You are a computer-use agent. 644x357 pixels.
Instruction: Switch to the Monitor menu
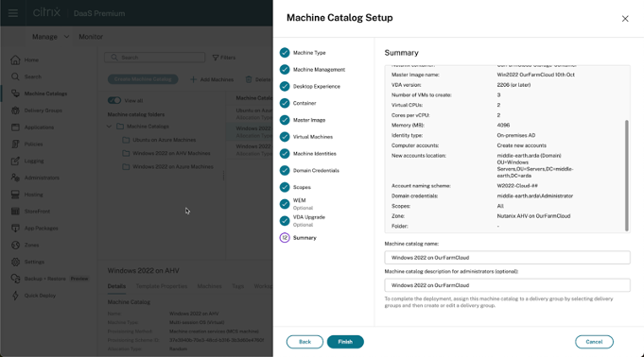click(91, 37)
